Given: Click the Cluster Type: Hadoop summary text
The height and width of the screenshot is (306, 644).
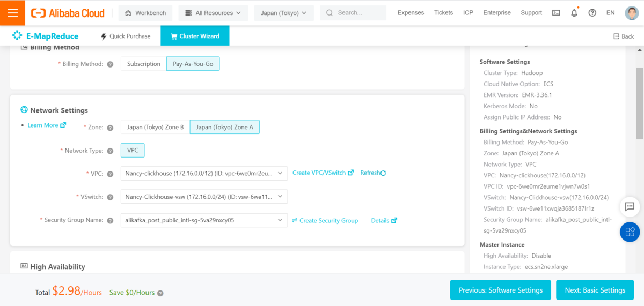Looking at the screenshot, I should coord(513,73).
